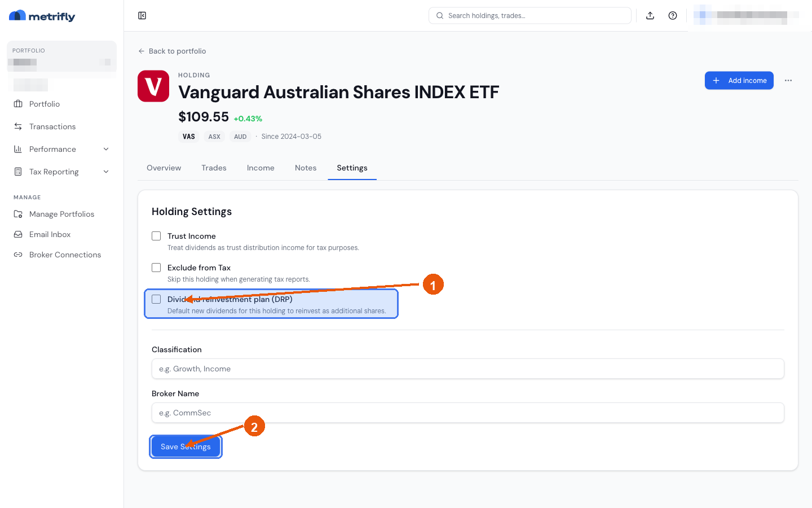Click into the Classification input field
The image size is (812, 508).
click(468, 369)
